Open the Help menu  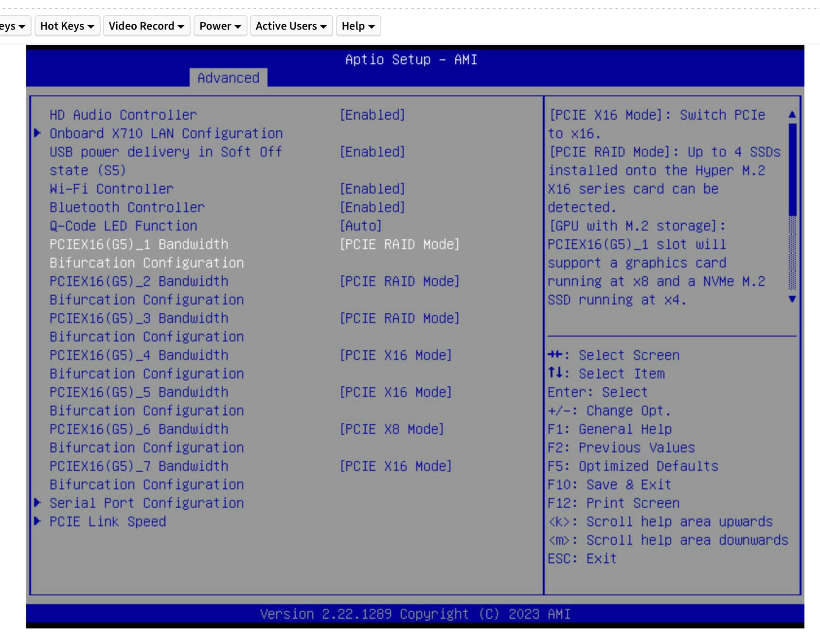coord(358,26)
